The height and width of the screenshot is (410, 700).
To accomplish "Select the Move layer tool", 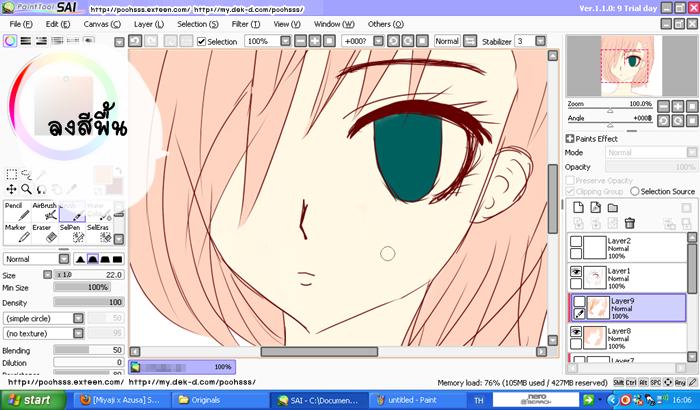I will point(12,189).
